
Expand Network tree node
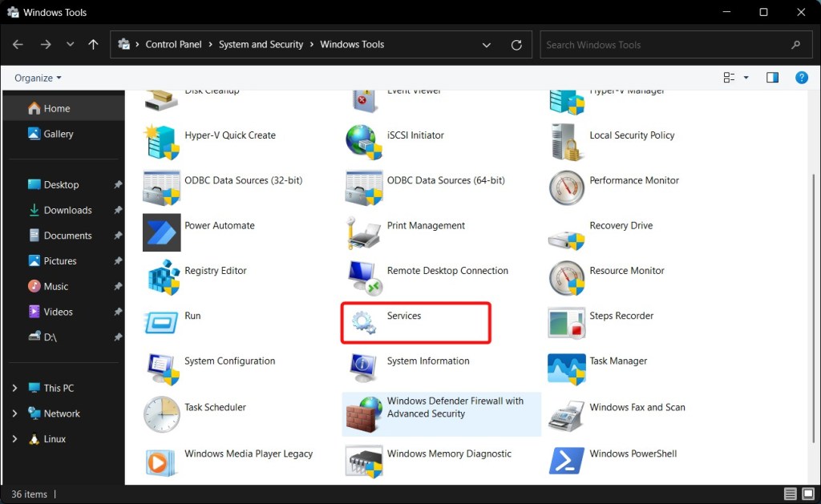(14, 413)
